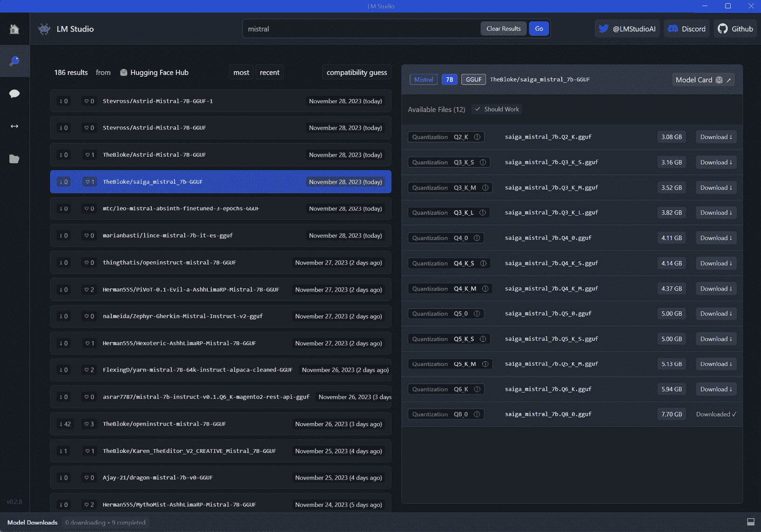This screenshot has height=532, width=761.
Task: Select nalmeida/Zephyr-Gherkin-Mistral-Instruct-v2-gguf result
Action: 221,316
